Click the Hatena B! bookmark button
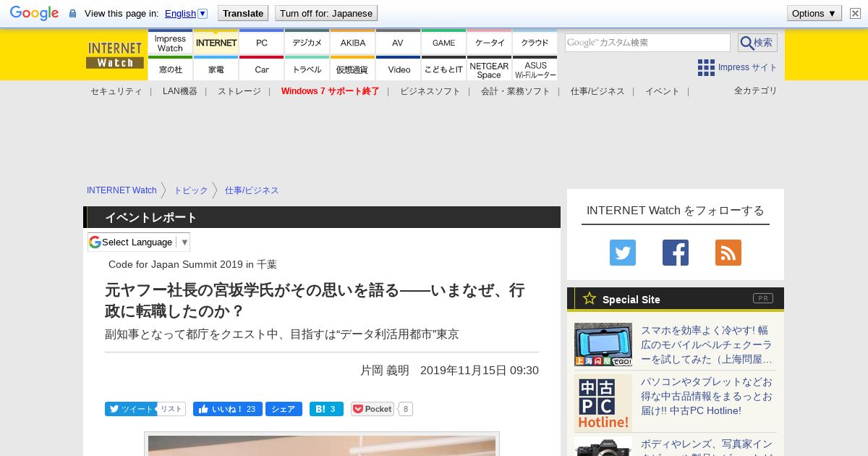The image size is (868, 456). 326,409
